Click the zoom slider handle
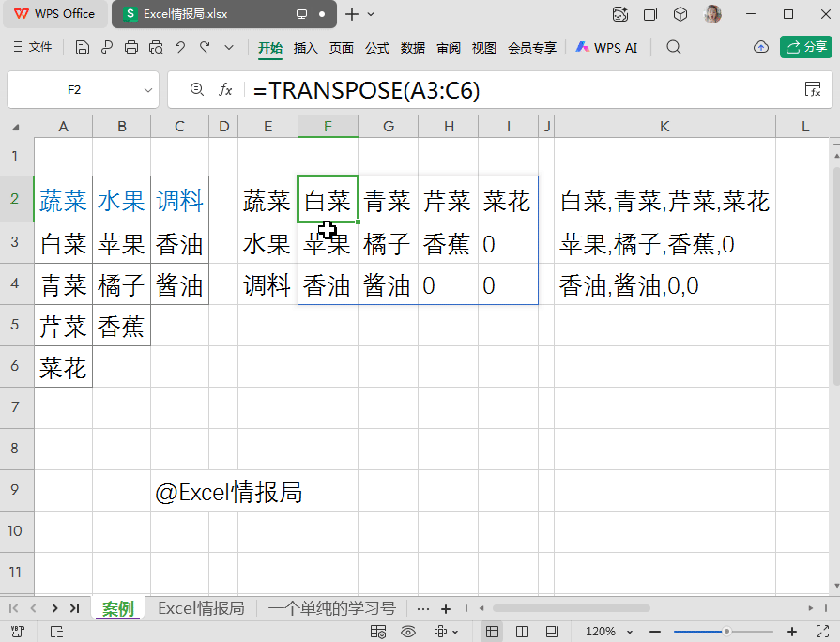The height and width of the screenshot is (642, 840). pos(726,632)
